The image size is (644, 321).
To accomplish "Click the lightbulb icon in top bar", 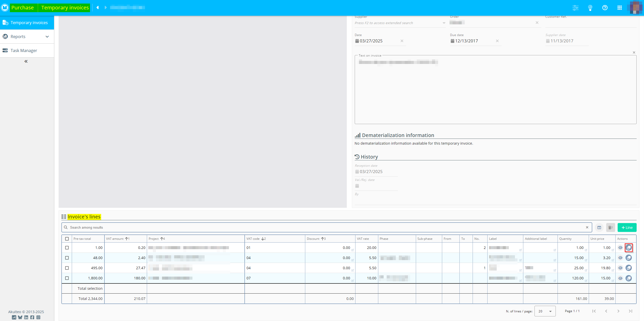I will coord(590,8).
